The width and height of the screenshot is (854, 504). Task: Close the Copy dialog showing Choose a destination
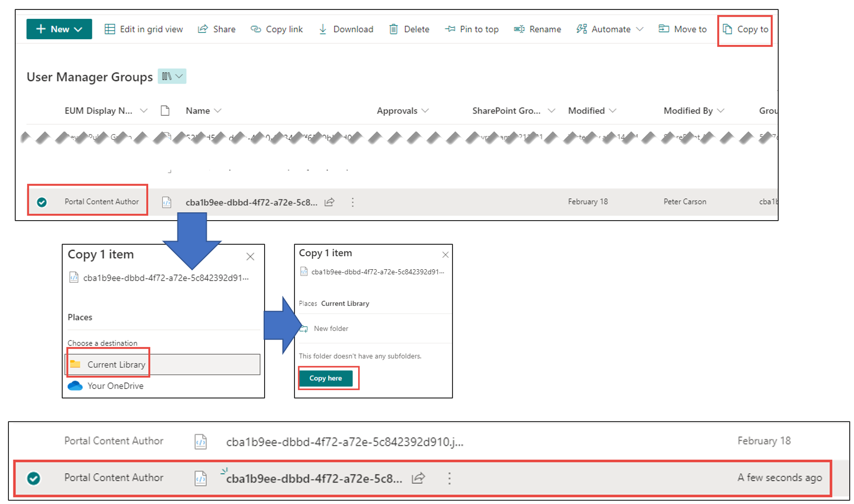click(x=251, y=257)
